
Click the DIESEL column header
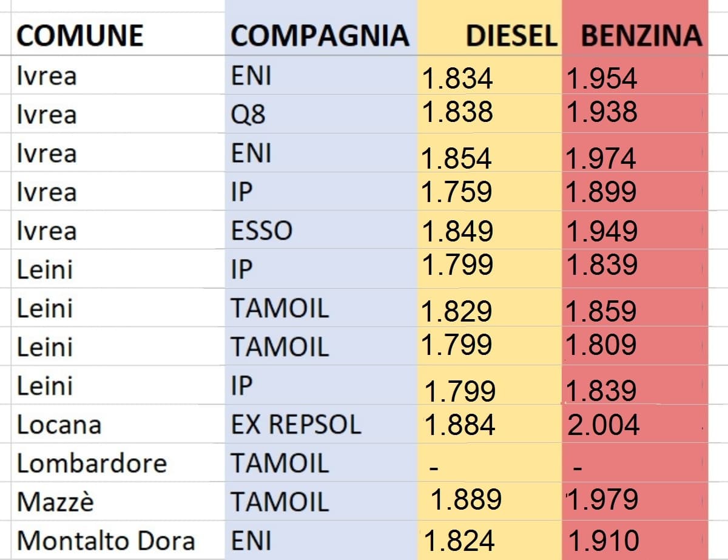[511, 36]
